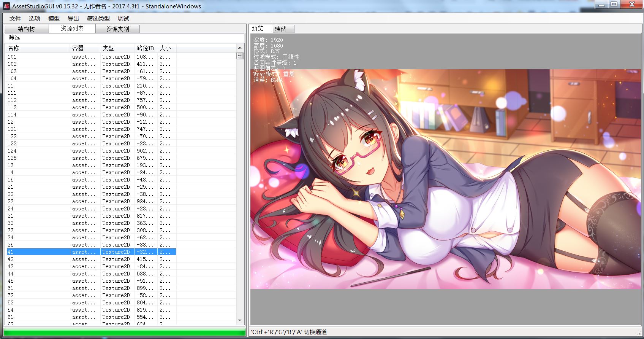Maximize the AssetStudioGUI window
644x339 pixels.
[x=614, y=5]
